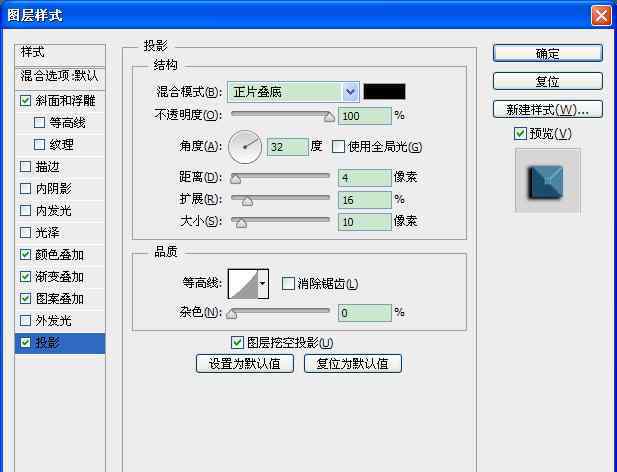Click the 大小 slider handle
The image size is (617, 472).
(x=241, y=223)
